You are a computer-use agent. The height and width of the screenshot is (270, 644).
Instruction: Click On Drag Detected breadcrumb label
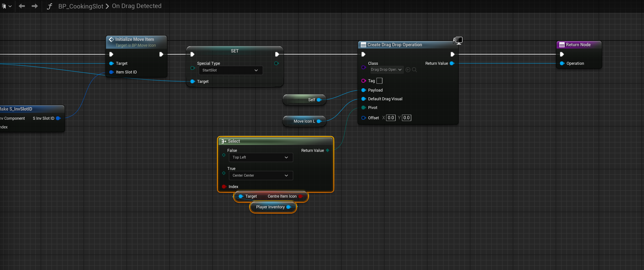pos(137,6)
